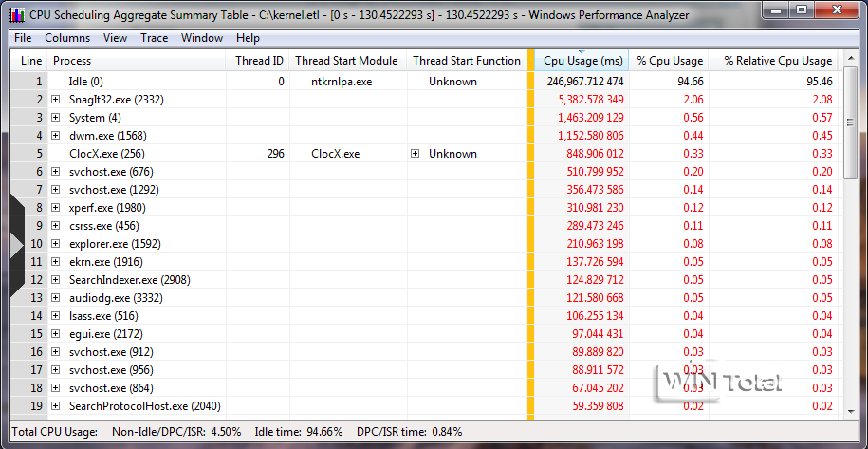Sort by % Cpu Usage column header
This screenshot has height=449, width=868.
[x=670, y=61]
